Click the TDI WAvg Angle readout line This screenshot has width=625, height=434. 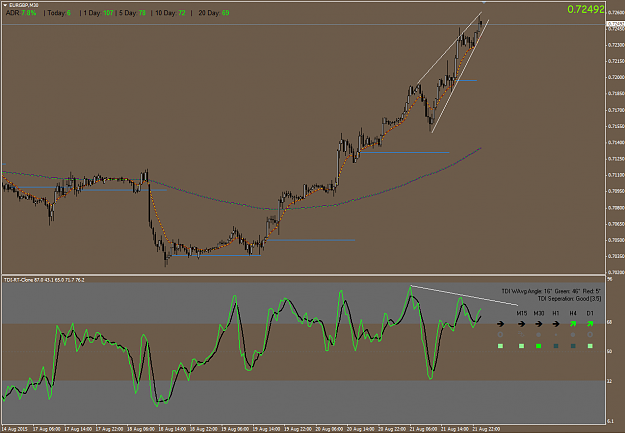pyautogui.click(x=551, y=291)
